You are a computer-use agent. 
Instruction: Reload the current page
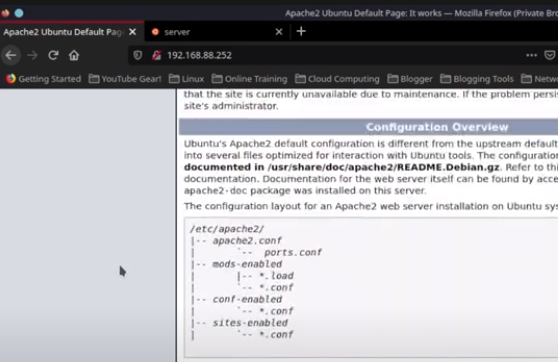coord(53,55)
